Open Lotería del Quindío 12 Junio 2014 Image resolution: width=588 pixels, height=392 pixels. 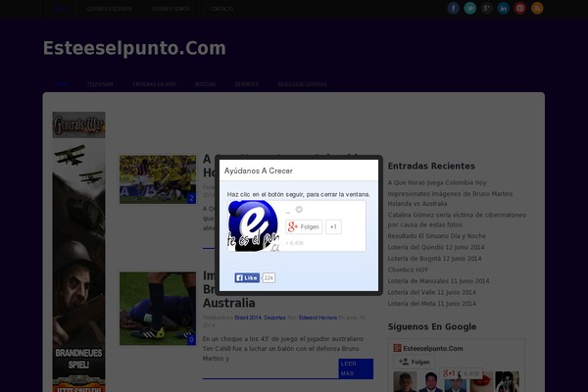pyautogui.click(x=436, y=247)
